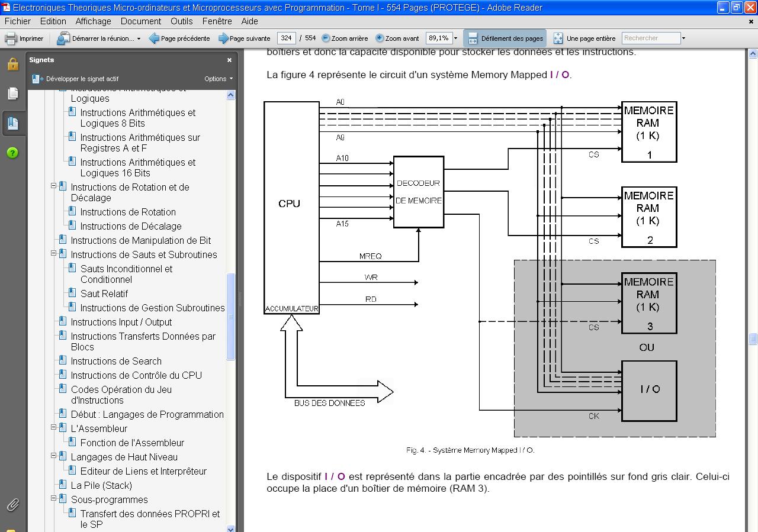Viewport: 758px width, 532px height.
Task: Open bookmark Début : Langages de Programmation
Action: pyautogui.click(x=147, y=414)
